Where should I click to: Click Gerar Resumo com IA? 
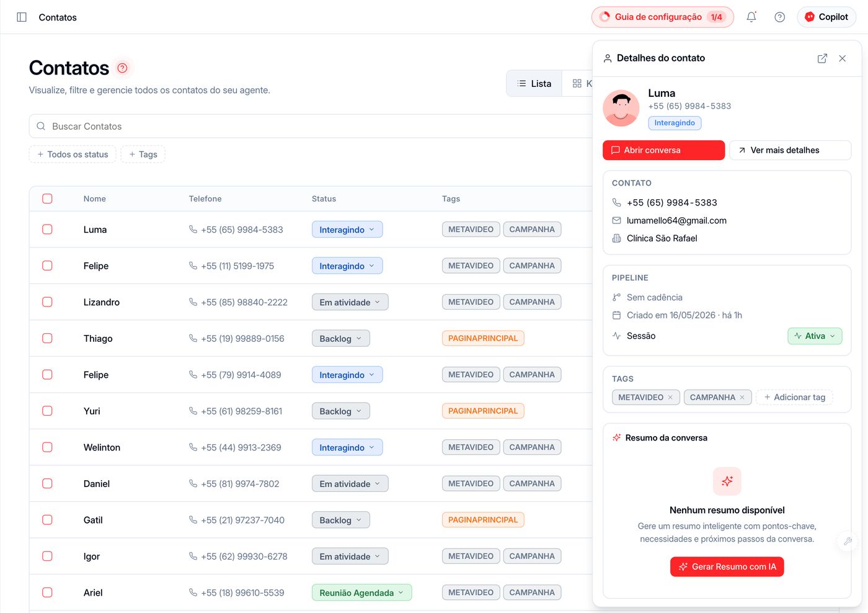727,567
